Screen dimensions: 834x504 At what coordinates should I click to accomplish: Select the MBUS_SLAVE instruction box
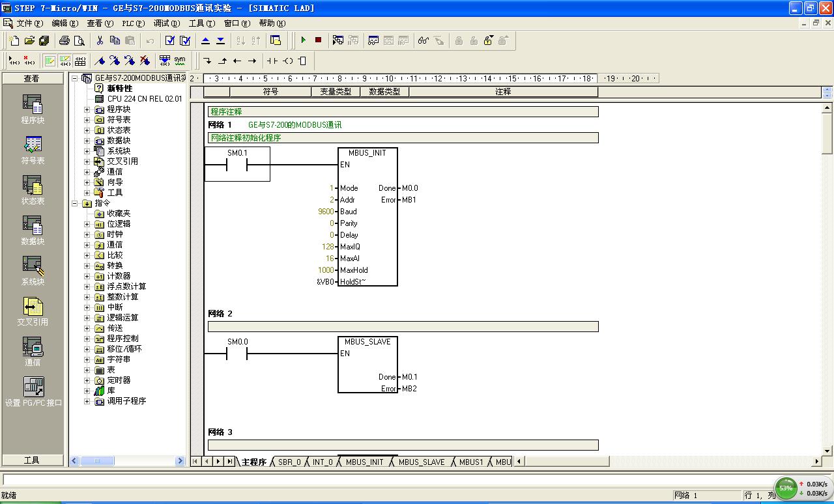tap(367, 365)
